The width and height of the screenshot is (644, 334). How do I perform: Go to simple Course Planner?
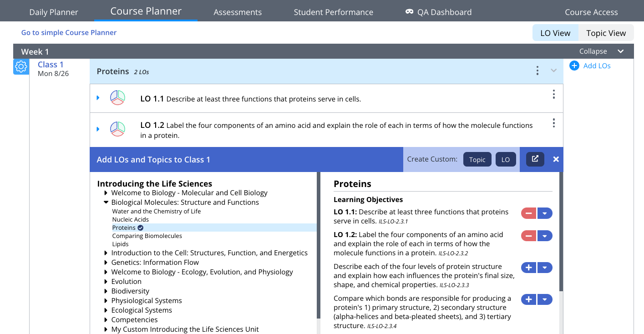pos(69,32)
